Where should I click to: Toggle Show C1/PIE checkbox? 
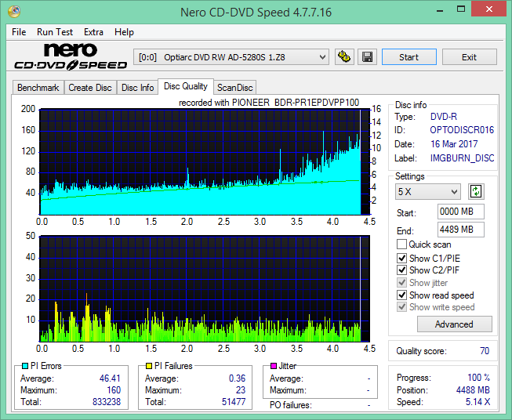click(401, 258)
